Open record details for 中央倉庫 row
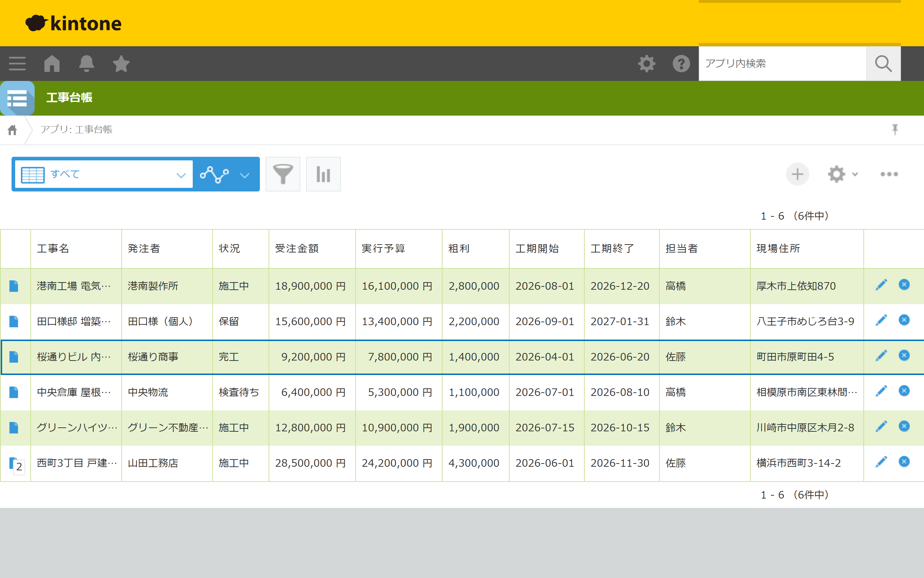 14,392
